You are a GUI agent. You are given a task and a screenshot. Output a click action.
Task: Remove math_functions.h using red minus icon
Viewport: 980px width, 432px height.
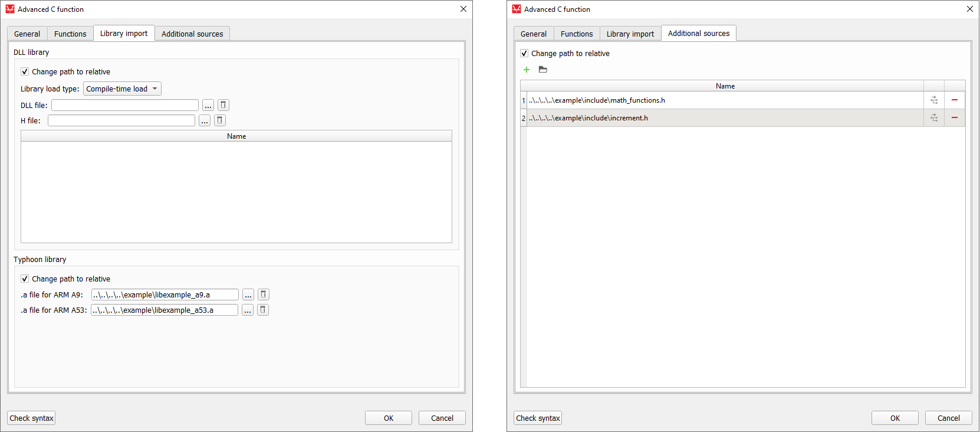[954, 100]
